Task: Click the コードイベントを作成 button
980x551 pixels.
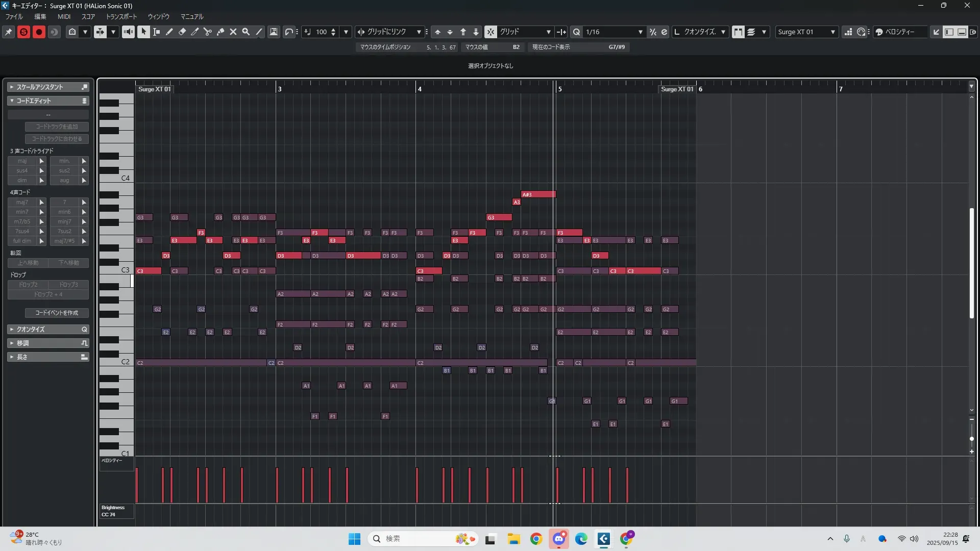Action: point(57,313)
